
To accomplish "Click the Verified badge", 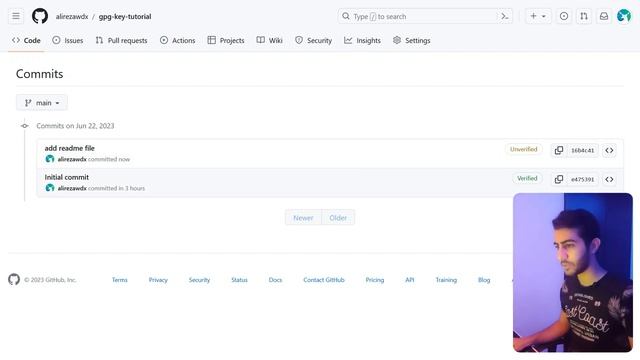I will point(527,178).
